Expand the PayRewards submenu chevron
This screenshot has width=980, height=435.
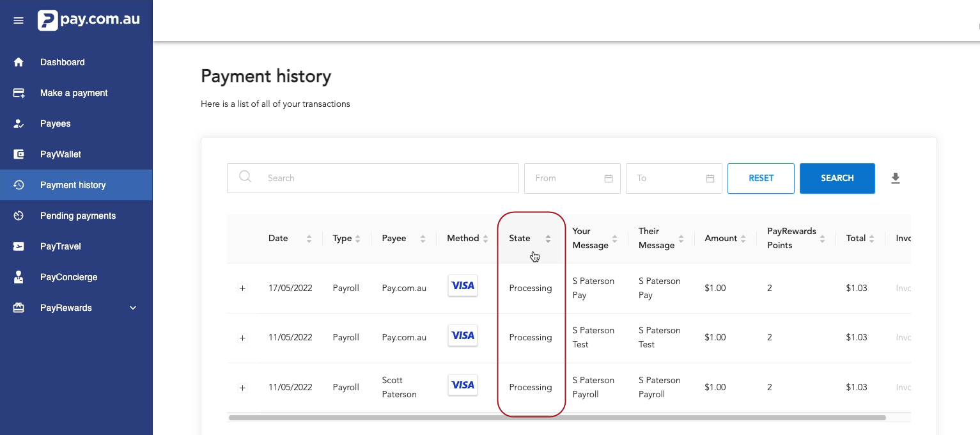pos(133,308)
